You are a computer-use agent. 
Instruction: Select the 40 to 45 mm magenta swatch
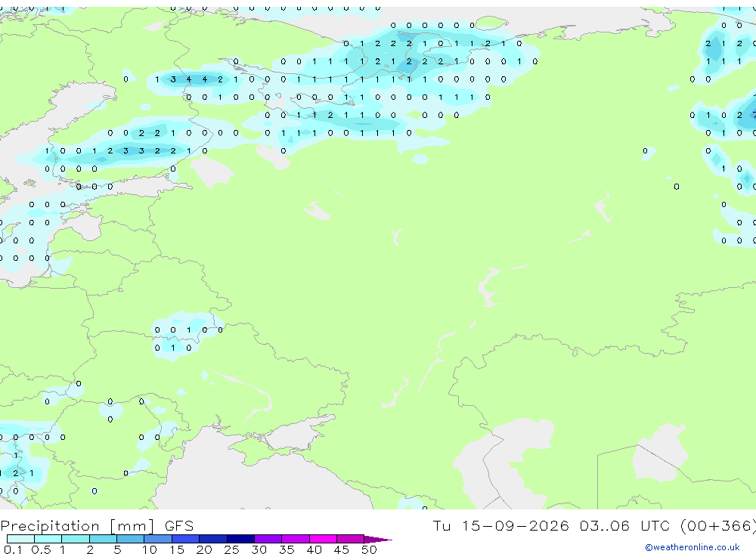point(323,539)
